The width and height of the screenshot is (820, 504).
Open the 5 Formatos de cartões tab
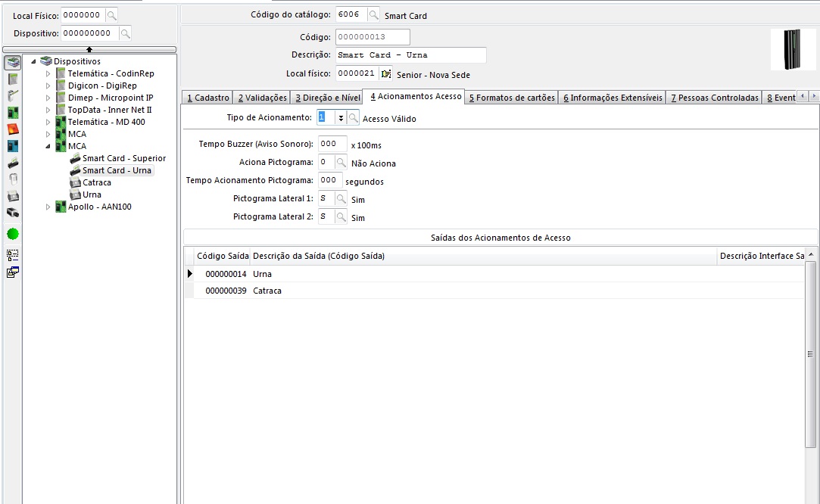[512, 98]
